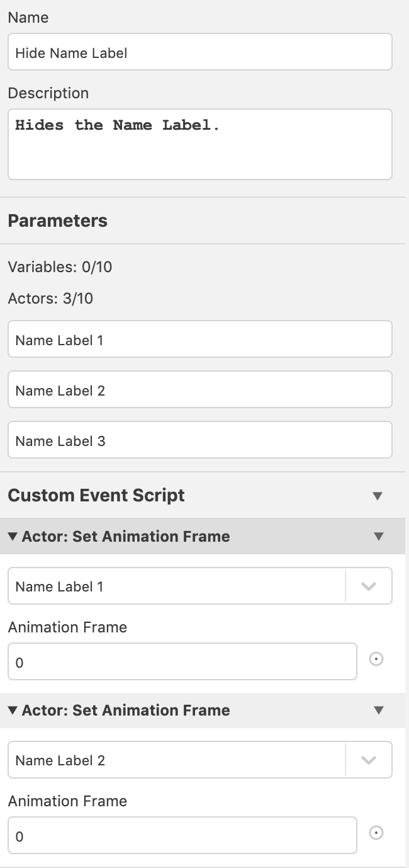This screenshot has height=868, width=409.
Task: Select second Actor: Set Animation Frame header title
Action: pyautogui.click(x=126, y=711)
